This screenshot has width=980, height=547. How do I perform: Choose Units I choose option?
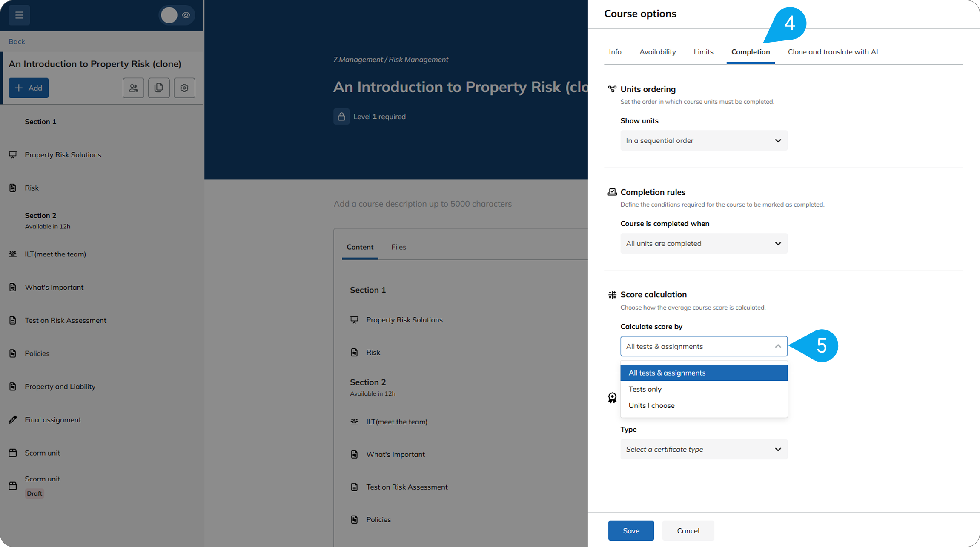[x=651, y=405]
